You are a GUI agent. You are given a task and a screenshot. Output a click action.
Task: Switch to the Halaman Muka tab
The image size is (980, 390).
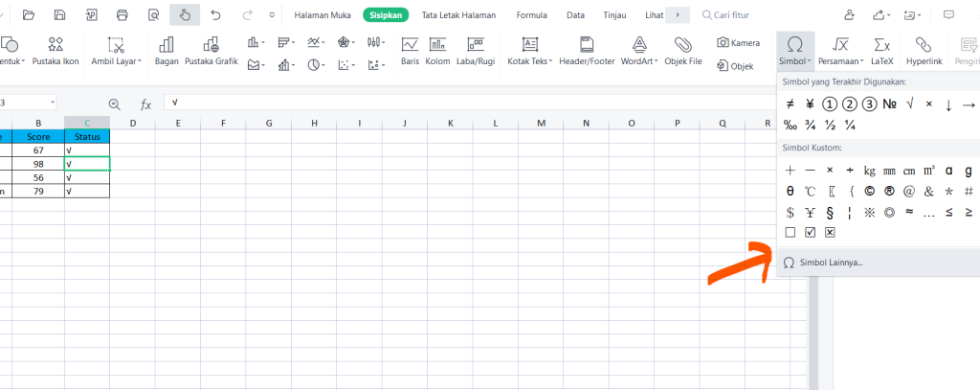point(323,15)
